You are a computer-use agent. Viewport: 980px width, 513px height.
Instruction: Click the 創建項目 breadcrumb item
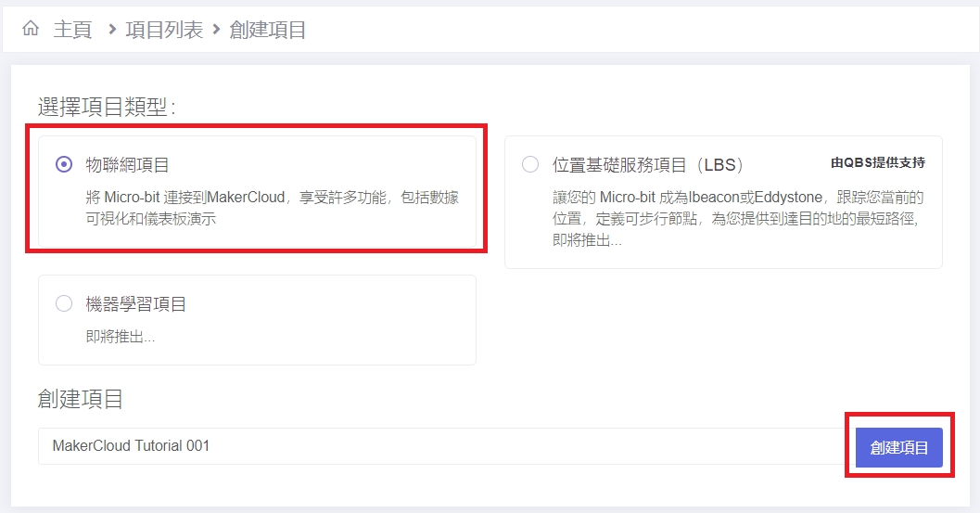[x=268, y=30]
